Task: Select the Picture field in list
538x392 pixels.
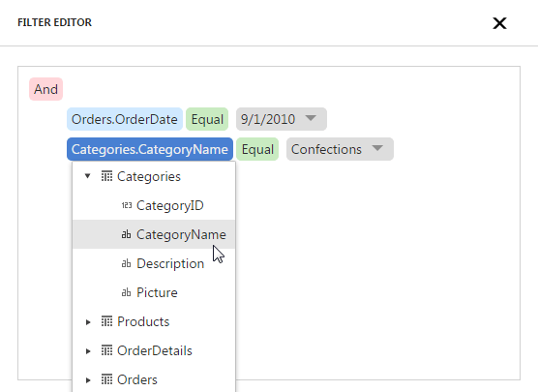Action: click(x=154, y=292)
